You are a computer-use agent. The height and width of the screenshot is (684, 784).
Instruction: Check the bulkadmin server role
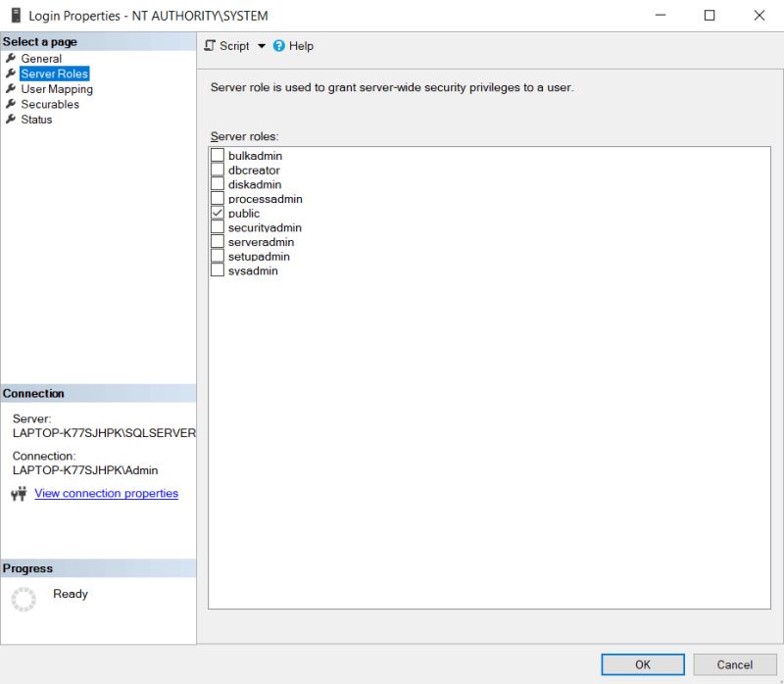[x=218, y=155]
